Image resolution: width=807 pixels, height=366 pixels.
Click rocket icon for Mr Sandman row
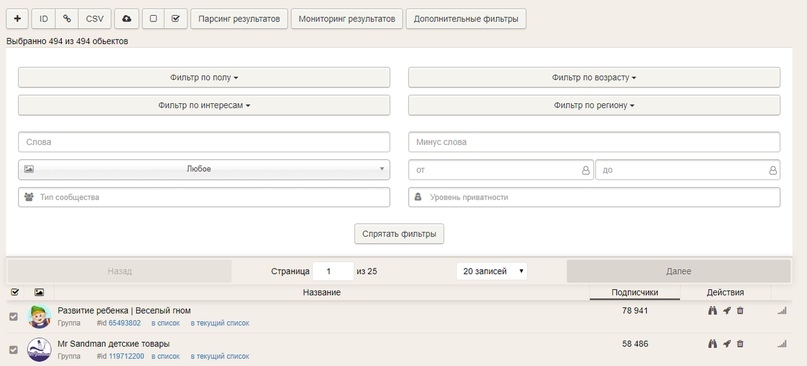727,343
